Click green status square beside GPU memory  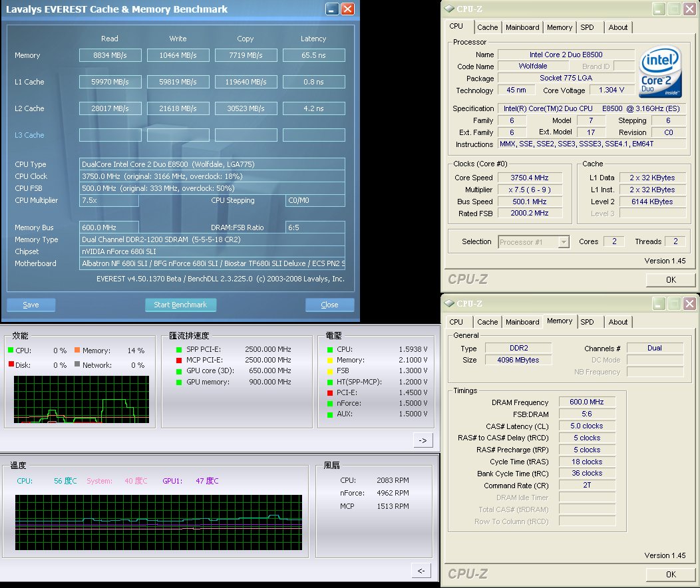click(x=179, y=382)
